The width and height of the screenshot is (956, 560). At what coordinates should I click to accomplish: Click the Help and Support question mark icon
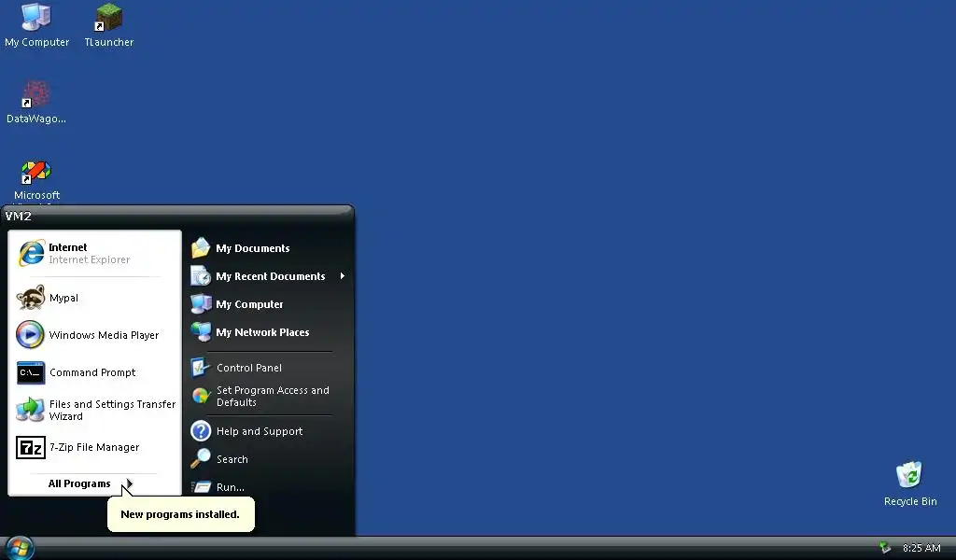[201, 431]
